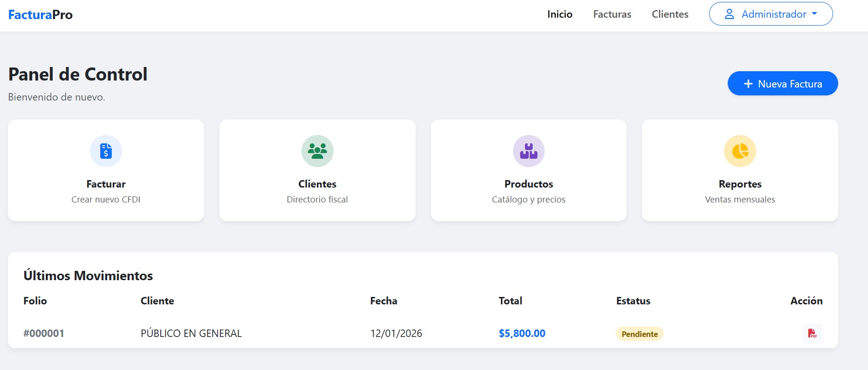Click the 'Catálogo y precios' subtitle

[528, 199]
